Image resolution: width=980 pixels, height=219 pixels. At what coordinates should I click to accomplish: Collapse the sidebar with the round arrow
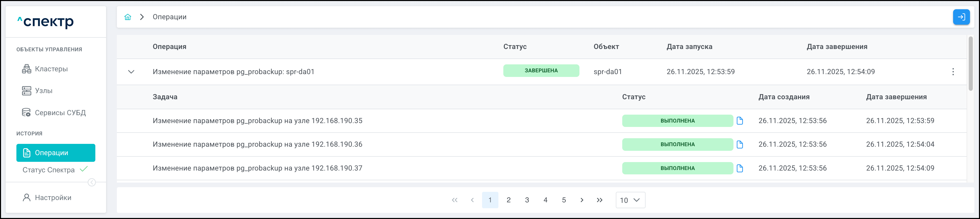coord(92,182)
